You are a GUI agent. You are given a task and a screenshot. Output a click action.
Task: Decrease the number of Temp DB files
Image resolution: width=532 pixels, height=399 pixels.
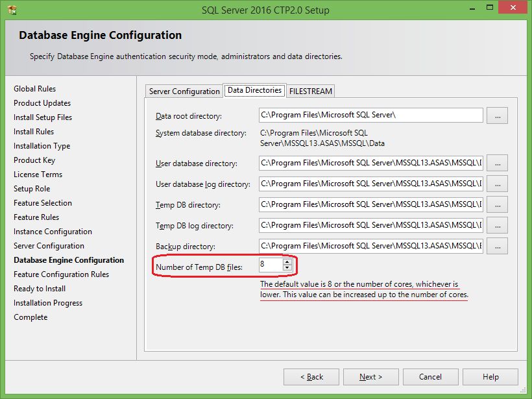click(287, 268)
